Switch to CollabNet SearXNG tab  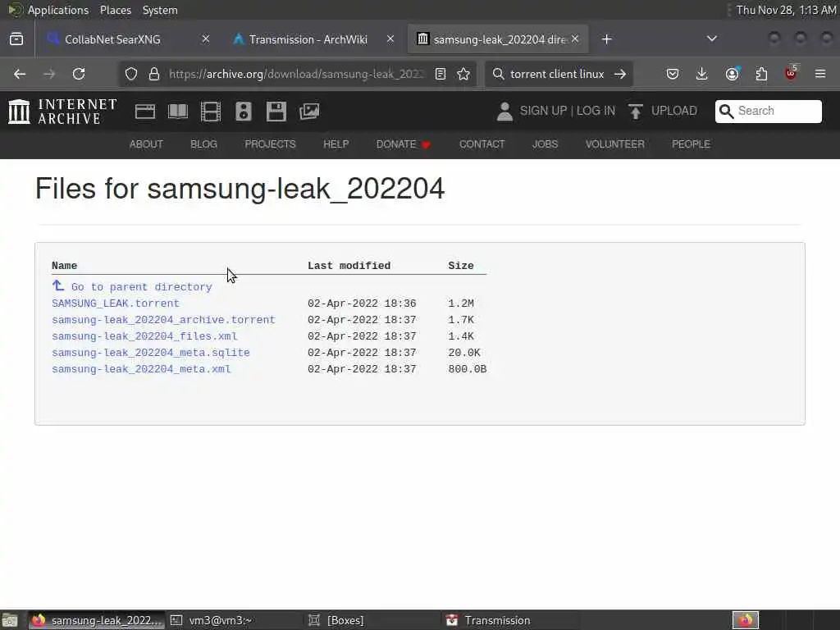129,39
